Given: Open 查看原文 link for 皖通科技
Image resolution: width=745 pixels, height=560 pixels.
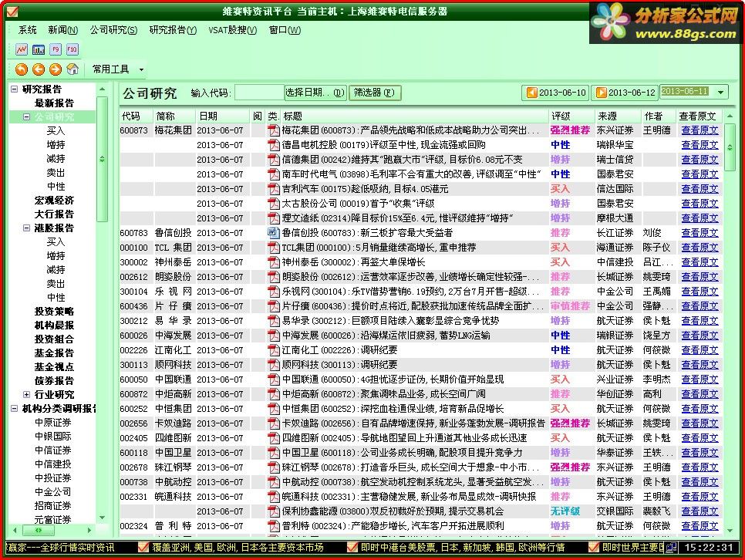Looking at the screenshot, I should click(x=699, y=497).
